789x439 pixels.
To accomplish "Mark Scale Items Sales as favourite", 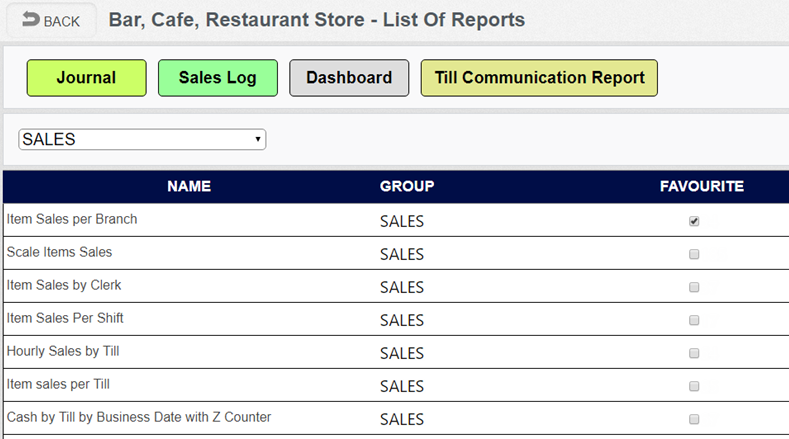I will (x=694, y=254).
